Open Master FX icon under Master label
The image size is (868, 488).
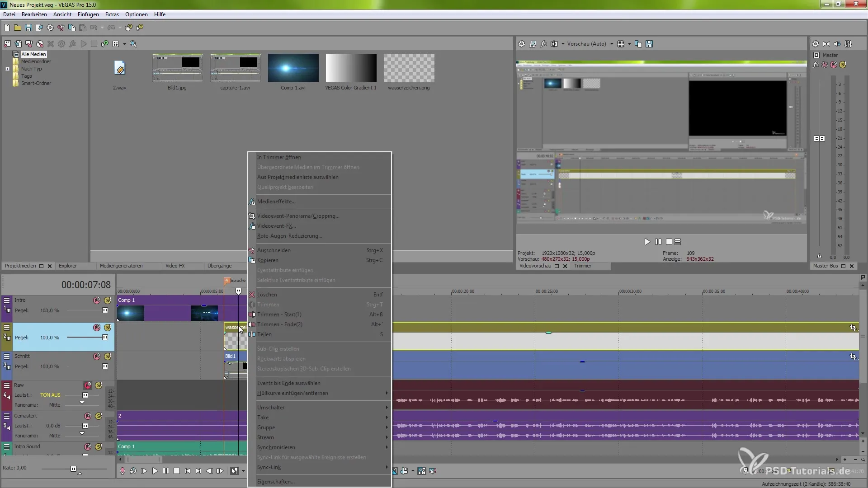coord(816,65)
